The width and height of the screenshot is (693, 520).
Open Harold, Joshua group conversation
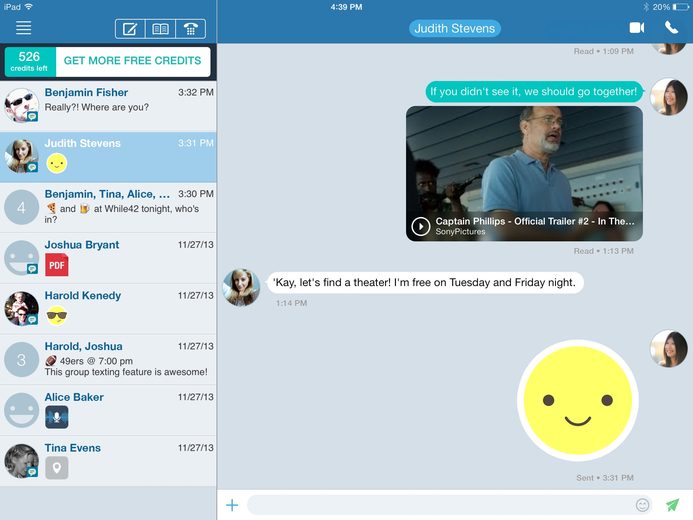(x=108, y=360)
